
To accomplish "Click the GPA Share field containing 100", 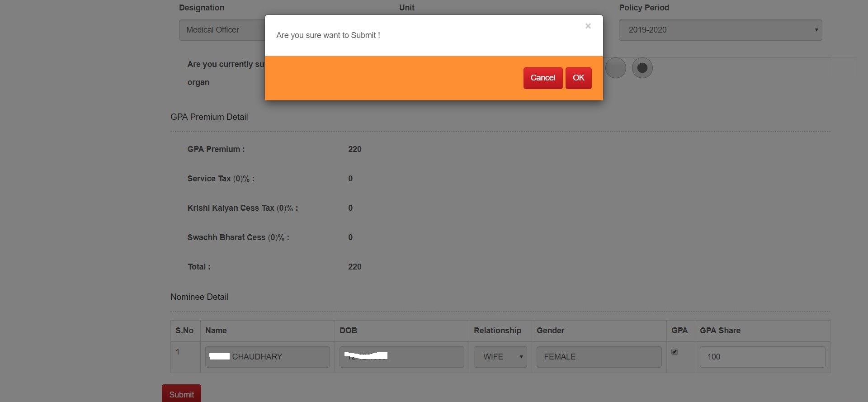I will (762, 357).
